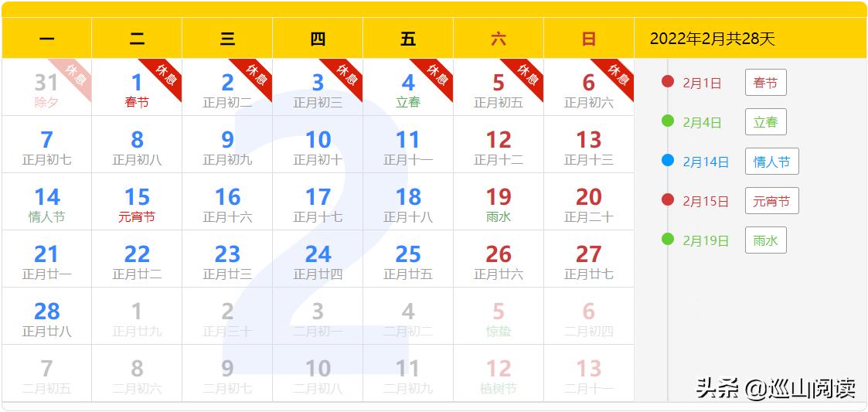The width and height of the screenshot is (868, 412).
Task: Select the 2月1日 date in the sidebar
Action: [702, 83]
